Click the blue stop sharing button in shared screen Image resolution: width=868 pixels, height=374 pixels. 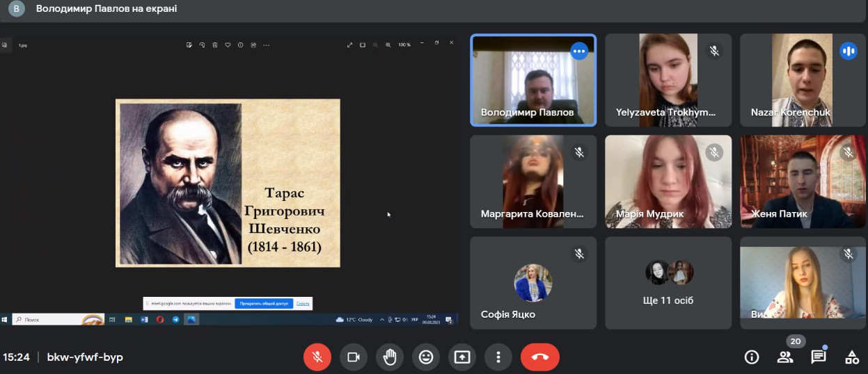click(264, 303)
